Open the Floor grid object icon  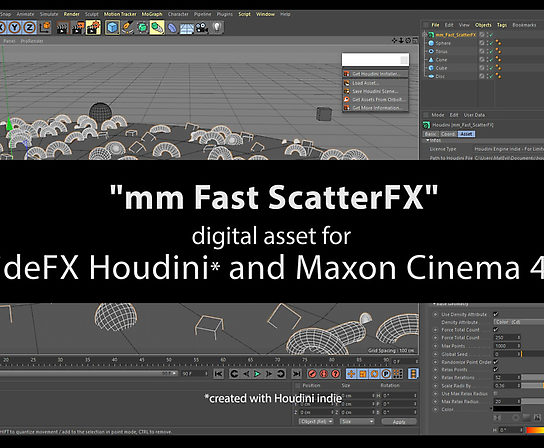187,28
